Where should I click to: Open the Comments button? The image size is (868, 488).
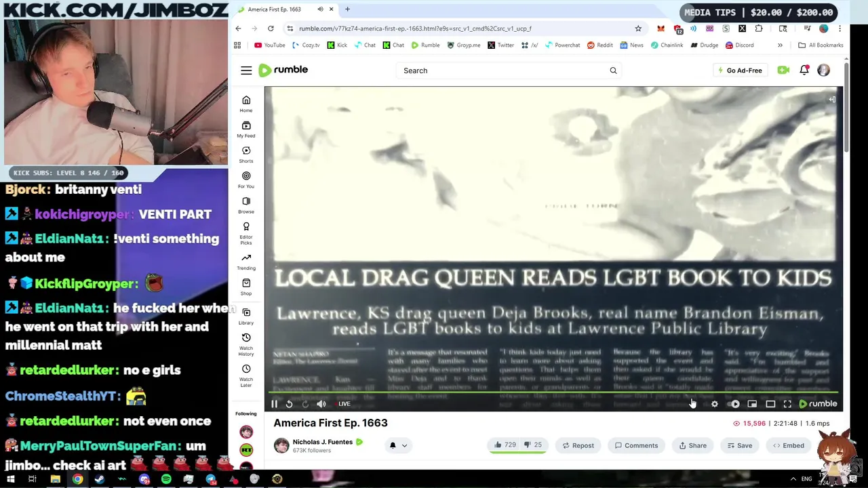click(636, 445)
